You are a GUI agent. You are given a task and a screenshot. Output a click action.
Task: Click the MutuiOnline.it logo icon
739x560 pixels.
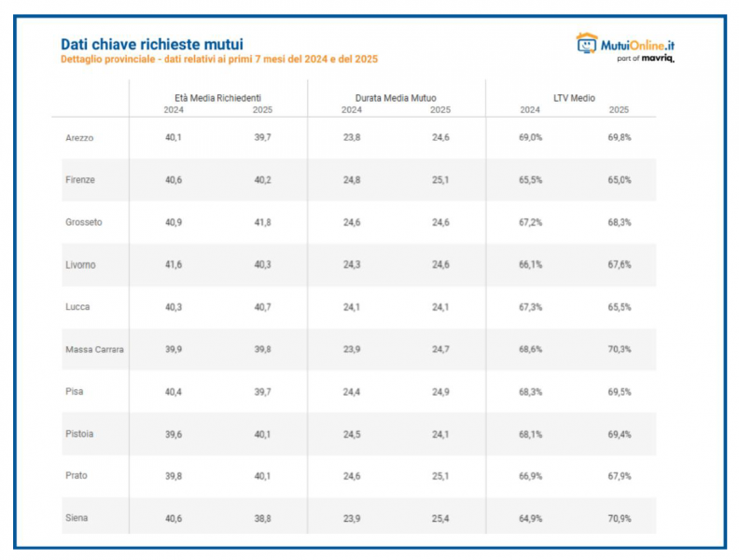click(585, 43)
